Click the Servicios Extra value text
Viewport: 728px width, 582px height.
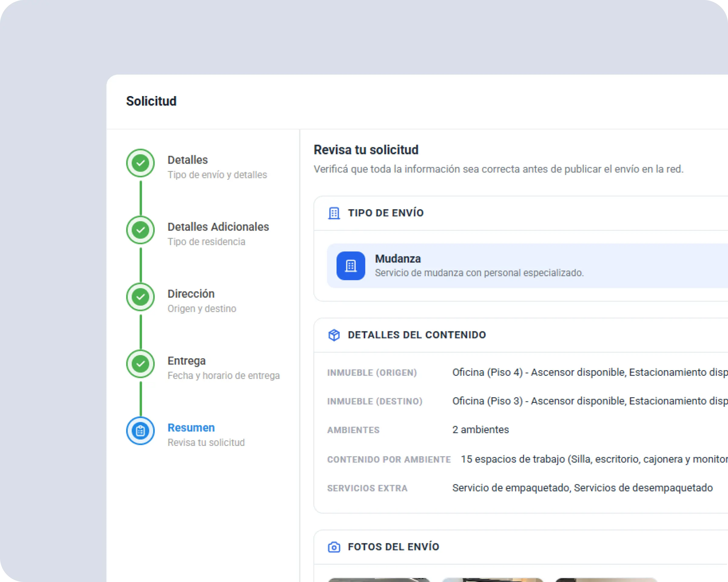[582, 488]
